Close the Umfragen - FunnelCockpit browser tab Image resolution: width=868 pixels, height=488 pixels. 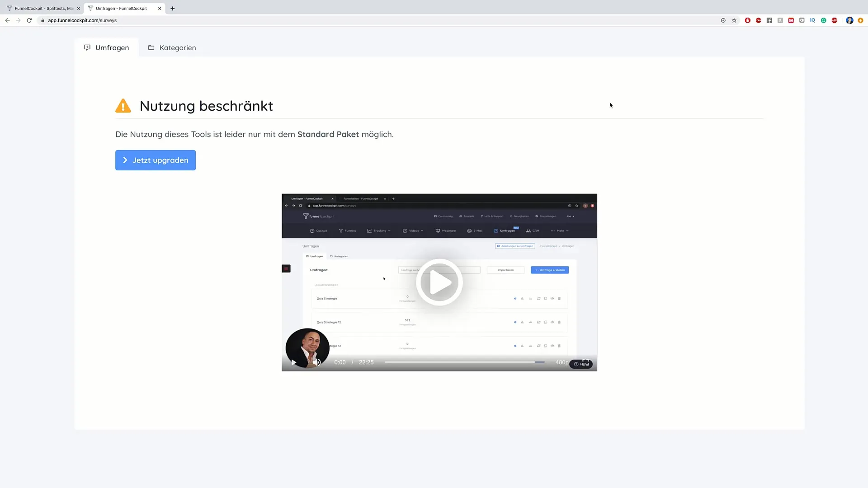(160, 8)
